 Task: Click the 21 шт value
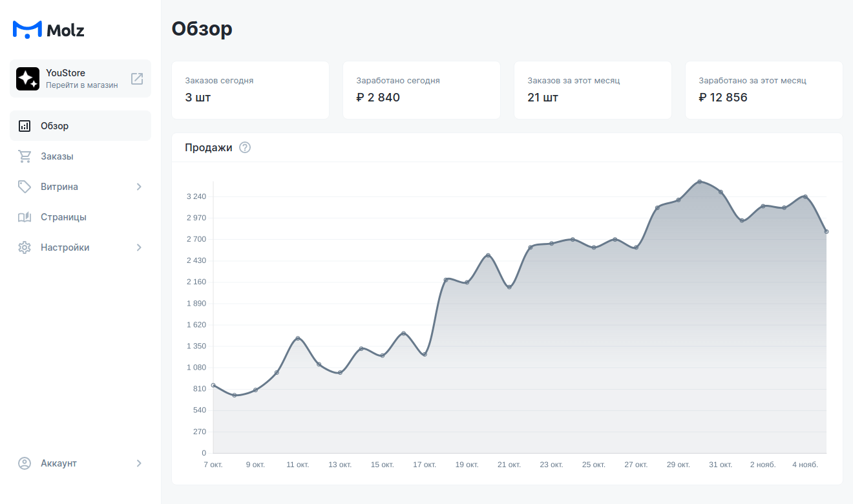[x=543, y=98]
